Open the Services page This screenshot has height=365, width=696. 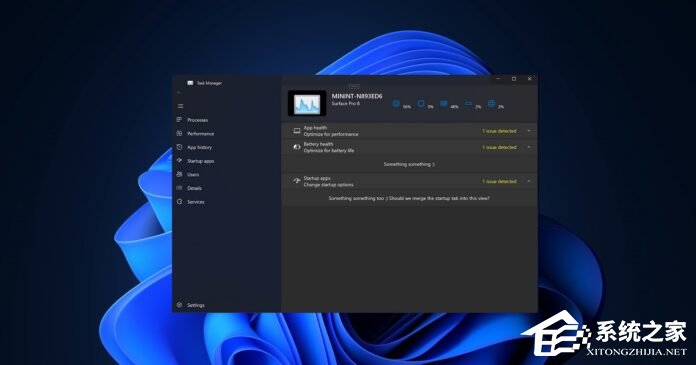[x=190, y=202]
